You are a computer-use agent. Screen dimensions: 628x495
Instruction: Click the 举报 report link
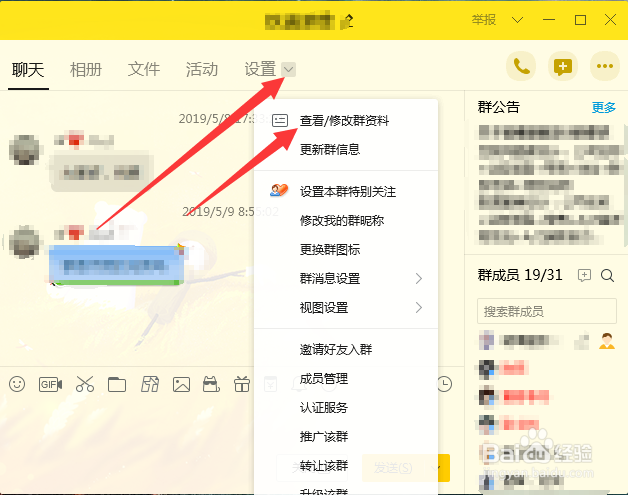(x=484, y=20)
